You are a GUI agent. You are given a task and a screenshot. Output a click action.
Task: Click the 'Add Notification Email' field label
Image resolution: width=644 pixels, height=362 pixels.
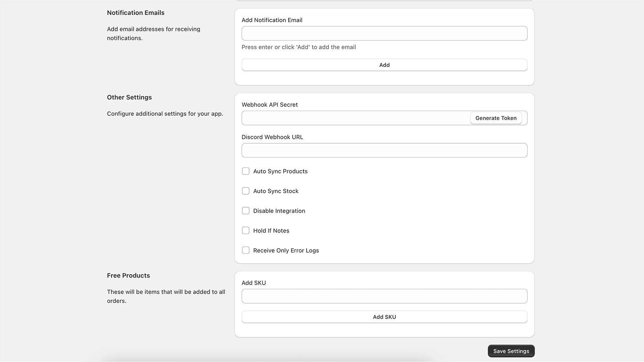(x=272, y=20)
